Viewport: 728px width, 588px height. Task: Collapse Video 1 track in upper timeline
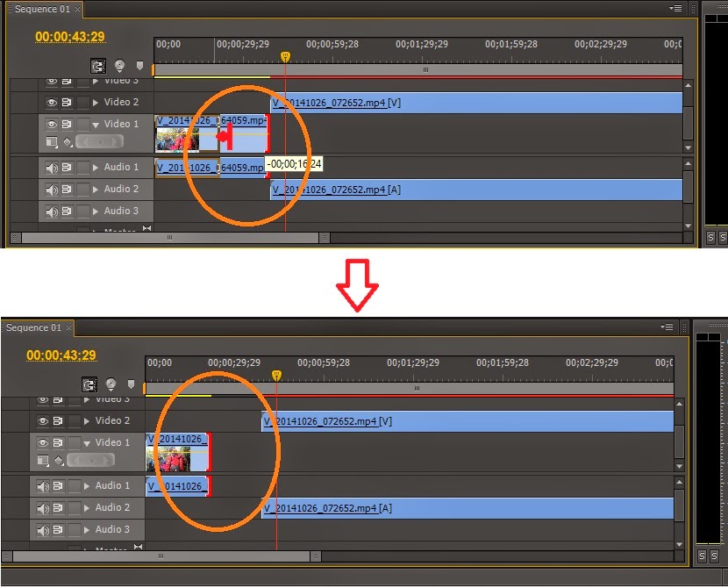96,125
